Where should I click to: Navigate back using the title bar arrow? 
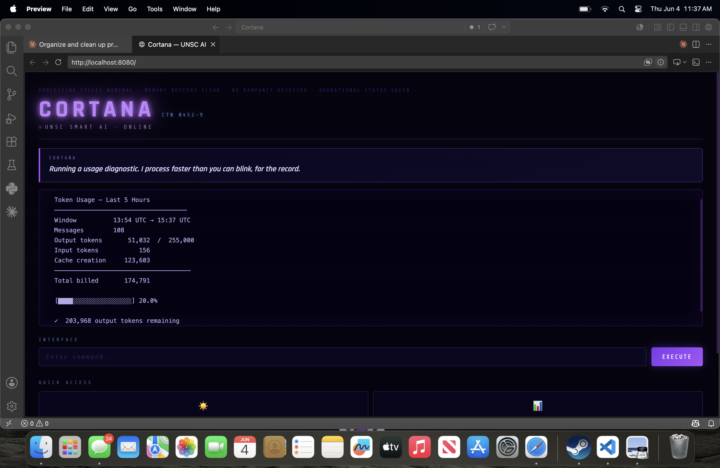tap(216, 27)
